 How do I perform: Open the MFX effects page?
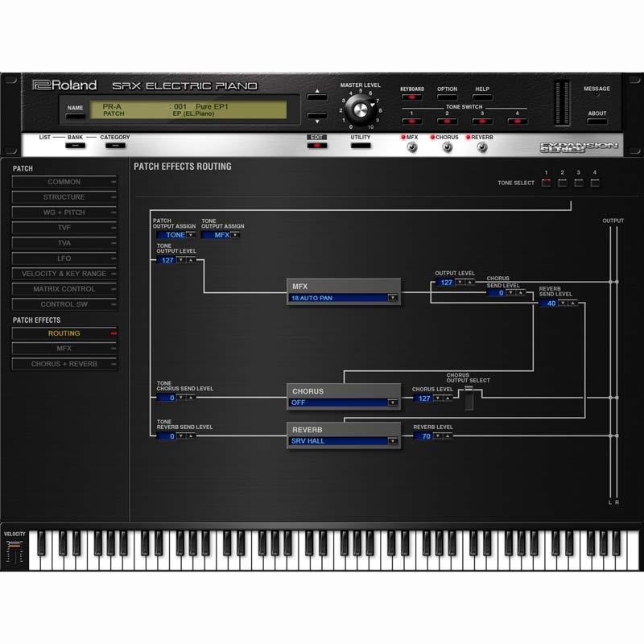tap(64, 349)
